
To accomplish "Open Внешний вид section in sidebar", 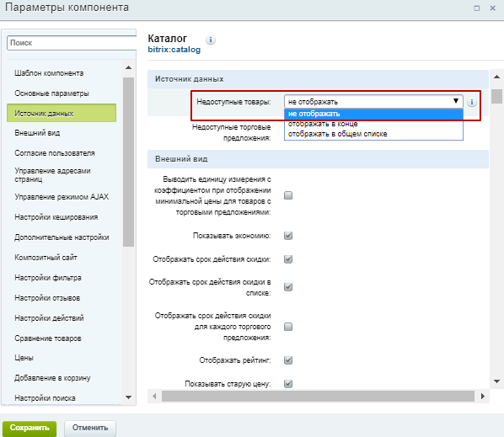I will pyautogui.click(x=37, y=133).
